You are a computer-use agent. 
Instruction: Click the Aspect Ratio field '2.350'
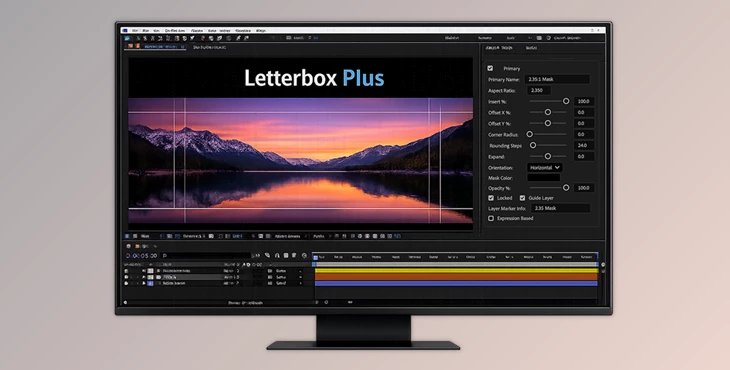coord(539,90)
